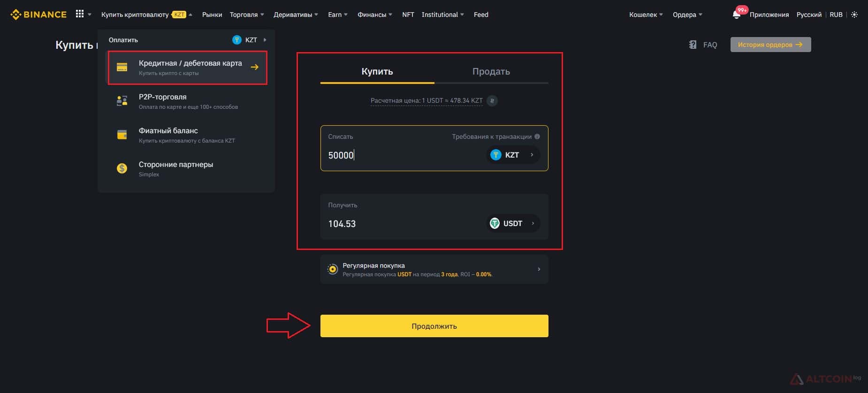Image resolution: width=868 pixels, height=393 pixels.
Task: Switch to the Купить tab
Action: 377,72
